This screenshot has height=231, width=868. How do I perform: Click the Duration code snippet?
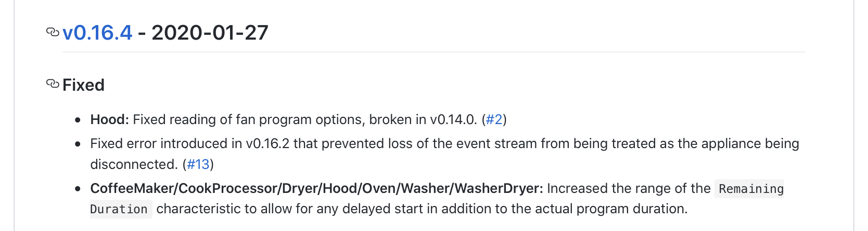(119, 209)
